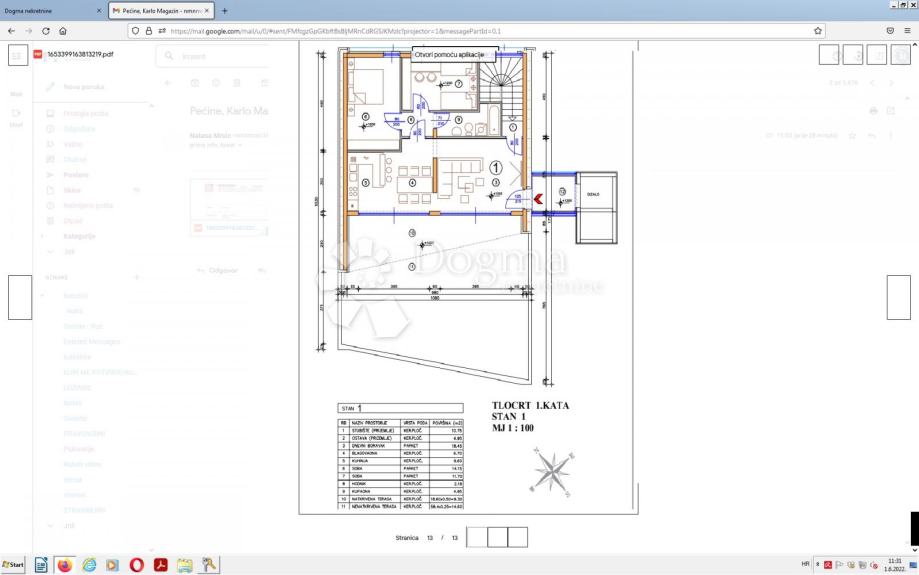919x575 pixels.
Task: Go to Firefox home page
Action: [x=63, y=31]
